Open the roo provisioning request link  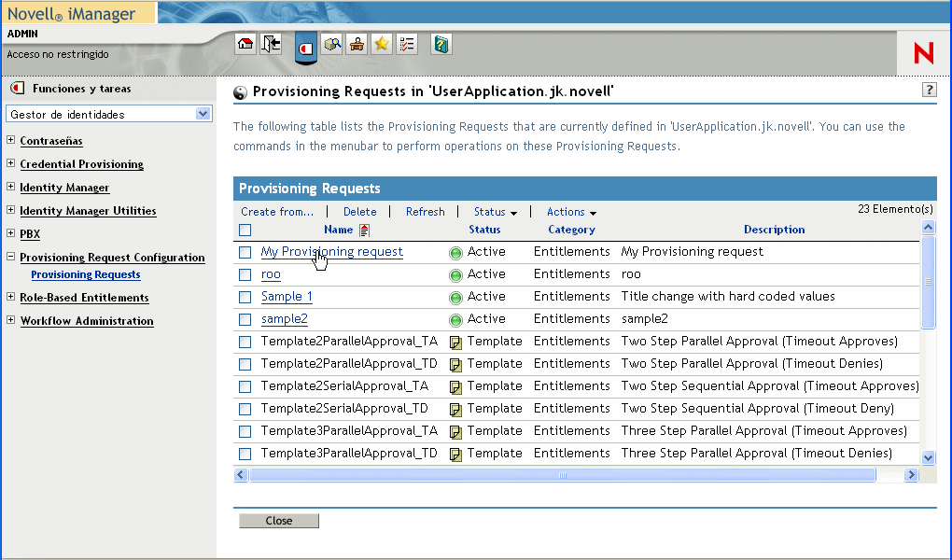click(x=271, y=274)
